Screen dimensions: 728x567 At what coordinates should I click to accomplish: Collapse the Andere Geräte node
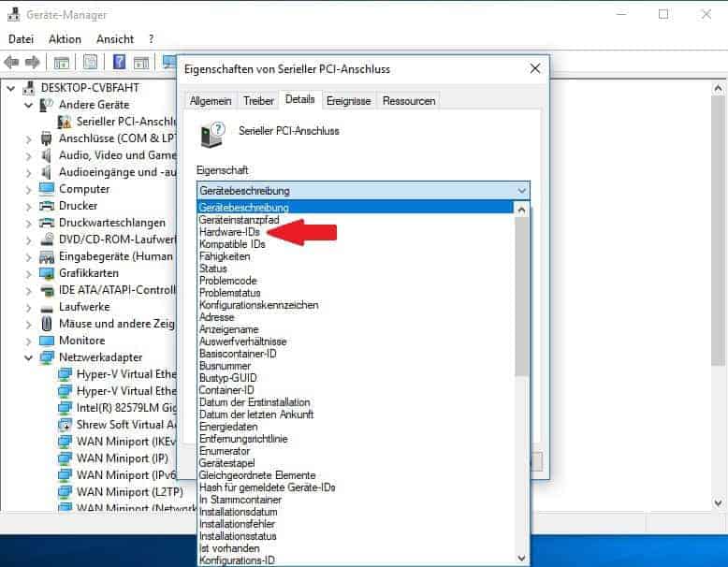(29, 105)
